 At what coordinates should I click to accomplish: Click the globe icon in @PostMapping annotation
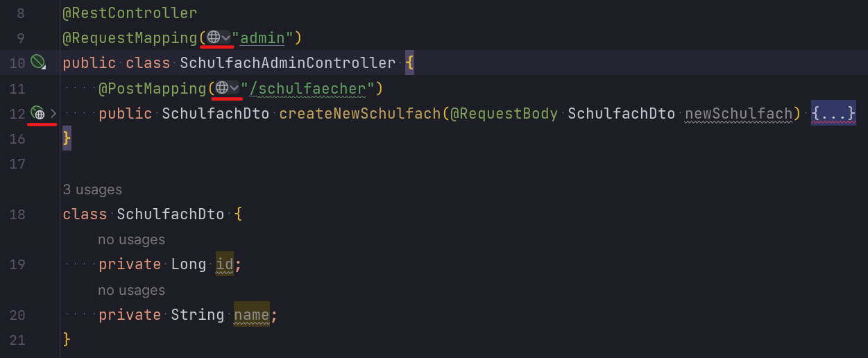click(223, 88)
